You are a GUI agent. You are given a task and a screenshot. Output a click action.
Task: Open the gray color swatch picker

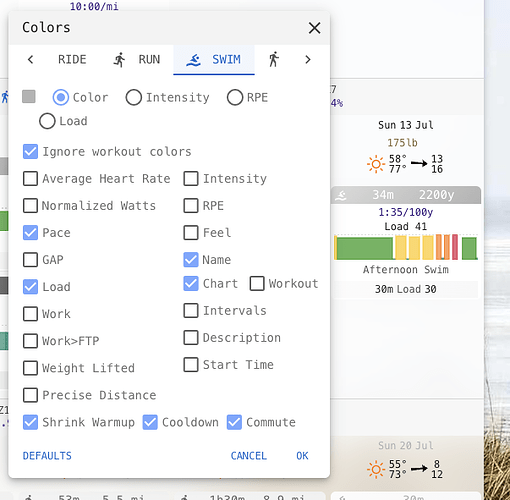click(x=29, y=97)
